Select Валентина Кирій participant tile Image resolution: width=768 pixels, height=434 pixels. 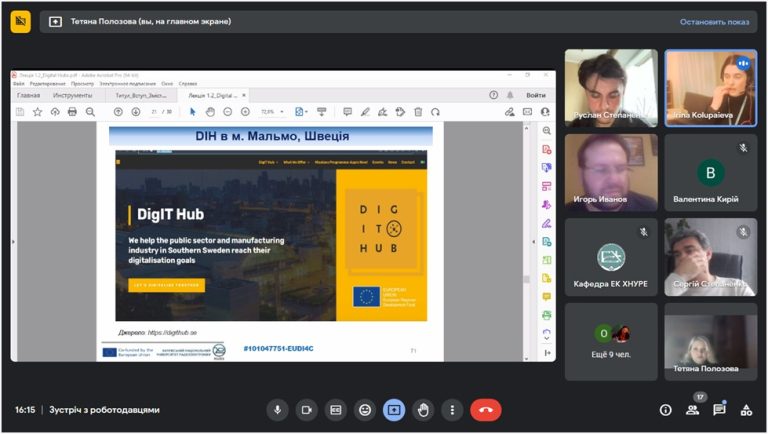coord(711,172)
